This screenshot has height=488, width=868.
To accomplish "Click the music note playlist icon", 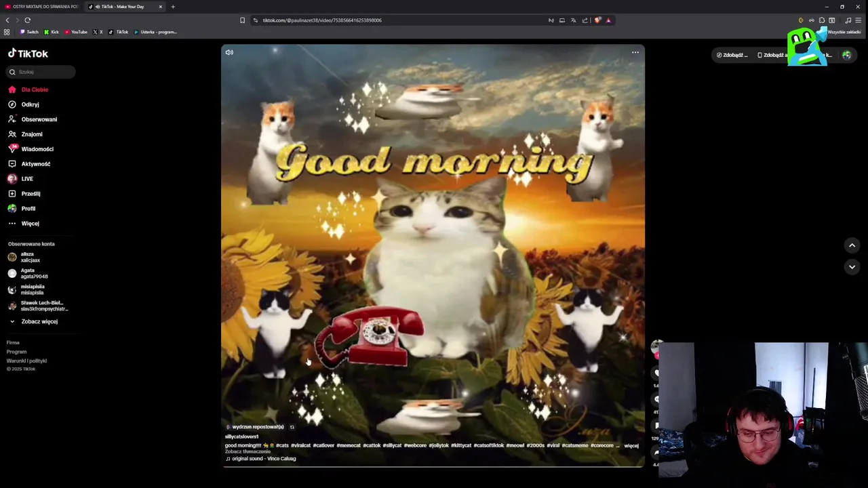I will (x=848, y=20).
